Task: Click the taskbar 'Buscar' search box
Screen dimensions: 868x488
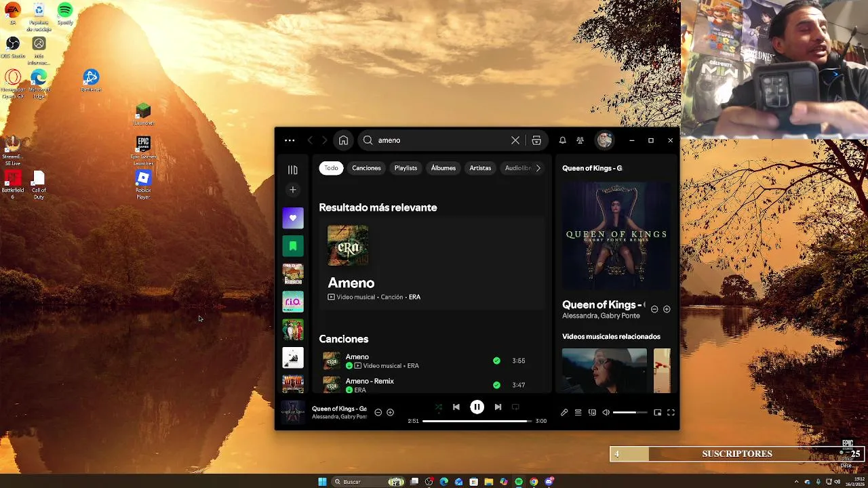Action: (370, 482)
